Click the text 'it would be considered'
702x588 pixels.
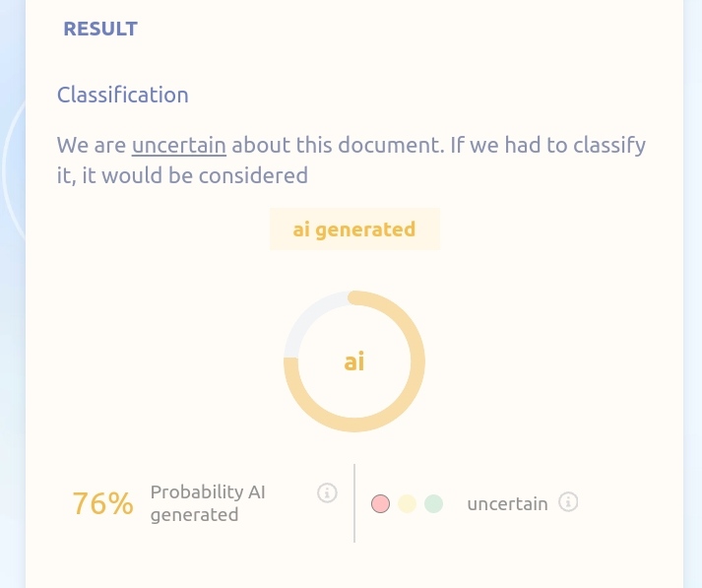tap(194, 176)
